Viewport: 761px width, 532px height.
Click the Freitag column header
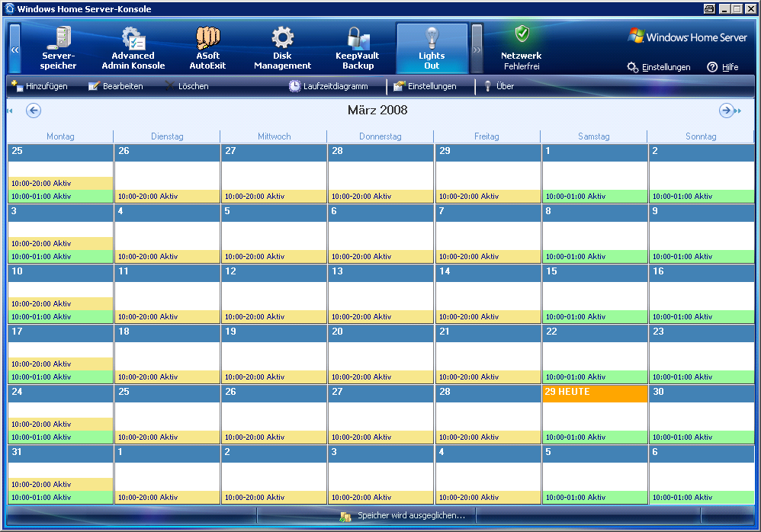486,136
